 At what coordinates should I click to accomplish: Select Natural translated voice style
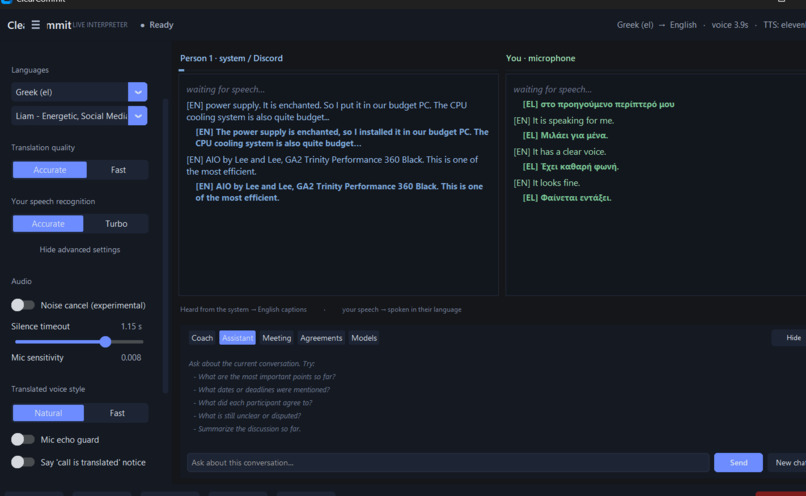48,413
